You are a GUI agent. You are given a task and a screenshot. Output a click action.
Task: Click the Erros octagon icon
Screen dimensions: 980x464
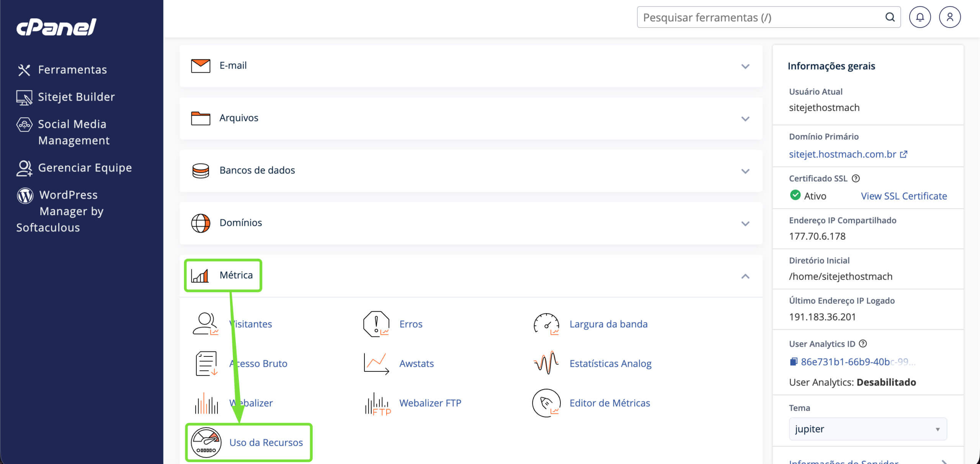tap(376, 324)
